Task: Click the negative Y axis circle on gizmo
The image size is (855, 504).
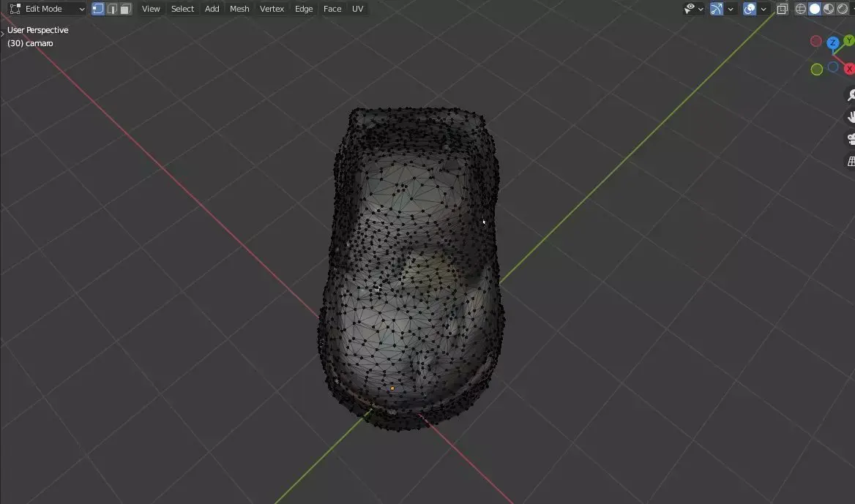Action: [x=816, y=69]
